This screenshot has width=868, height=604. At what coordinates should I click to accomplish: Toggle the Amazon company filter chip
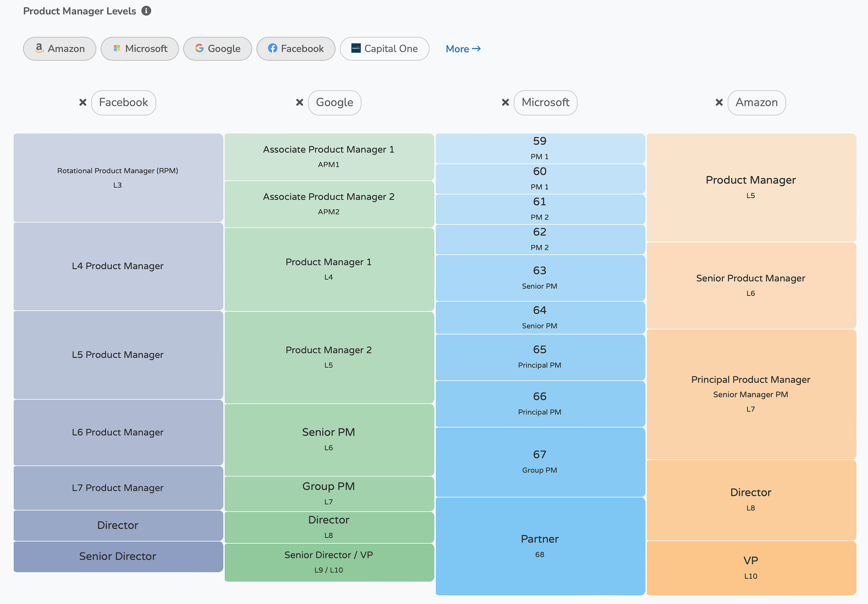coord(59,48)
